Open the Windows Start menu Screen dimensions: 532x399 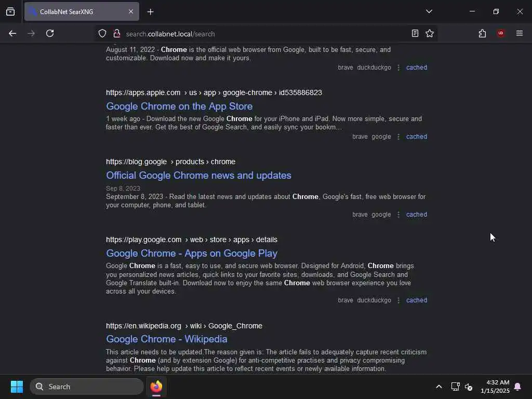click(x=17, y=387)
